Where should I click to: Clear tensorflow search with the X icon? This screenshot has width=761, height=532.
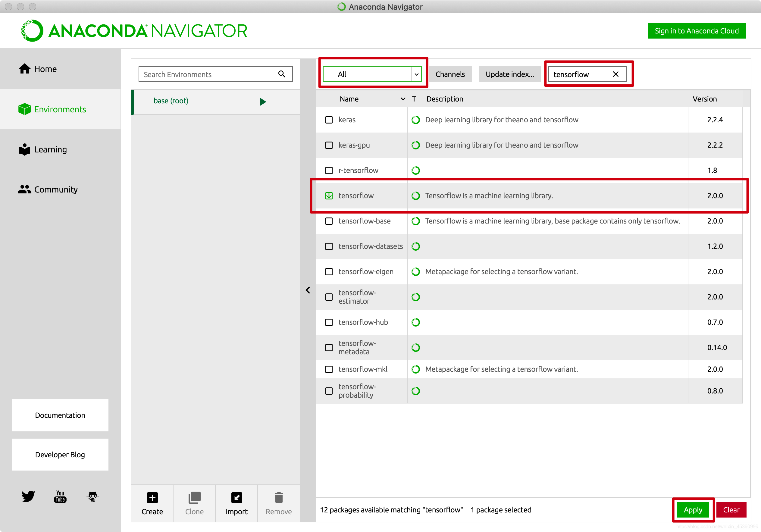pos(615,74)
